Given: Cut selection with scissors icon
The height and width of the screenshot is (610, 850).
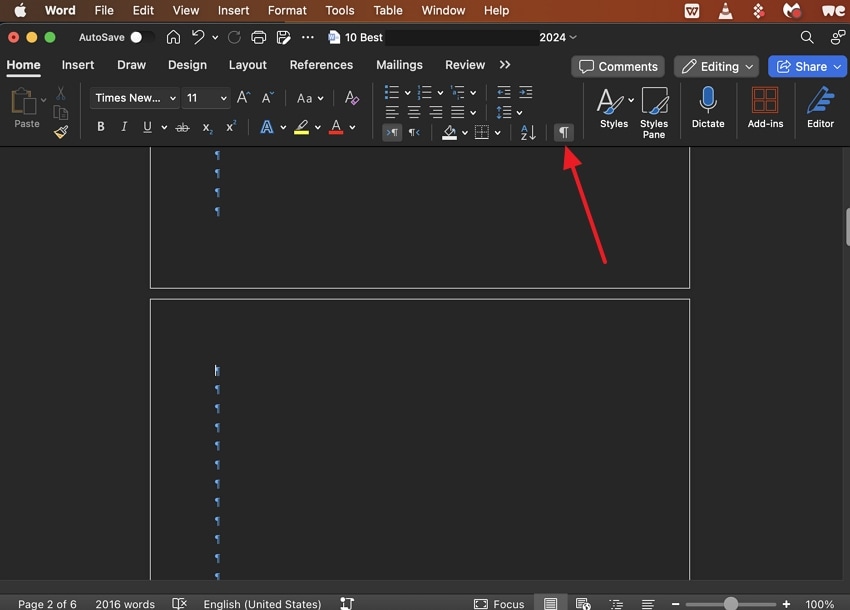Looking at the screenshot, I should 61,93.
